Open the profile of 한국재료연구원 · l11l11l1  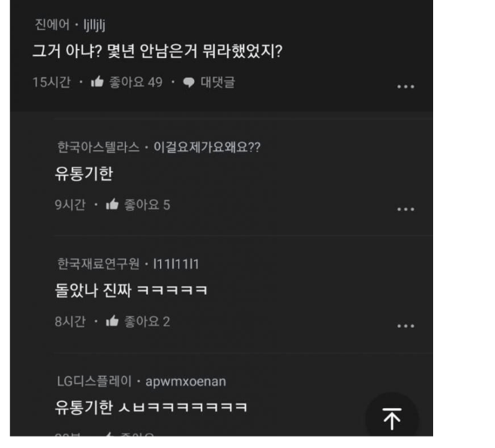(128, 264)
